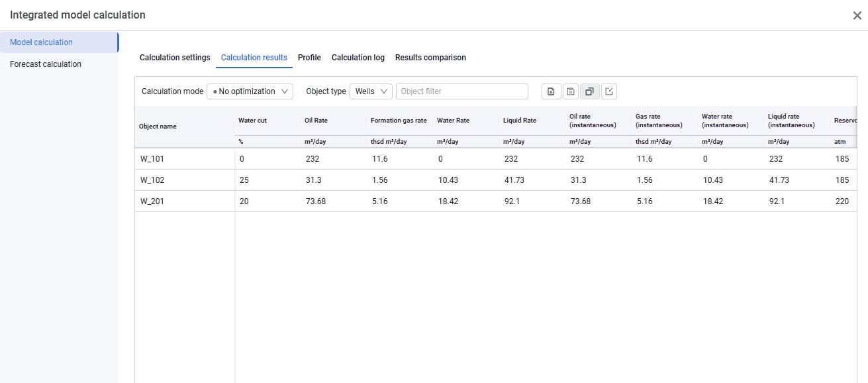Click the Formation gas rate column header
Screen dimensions: 868x383
(x=400, y=121)
